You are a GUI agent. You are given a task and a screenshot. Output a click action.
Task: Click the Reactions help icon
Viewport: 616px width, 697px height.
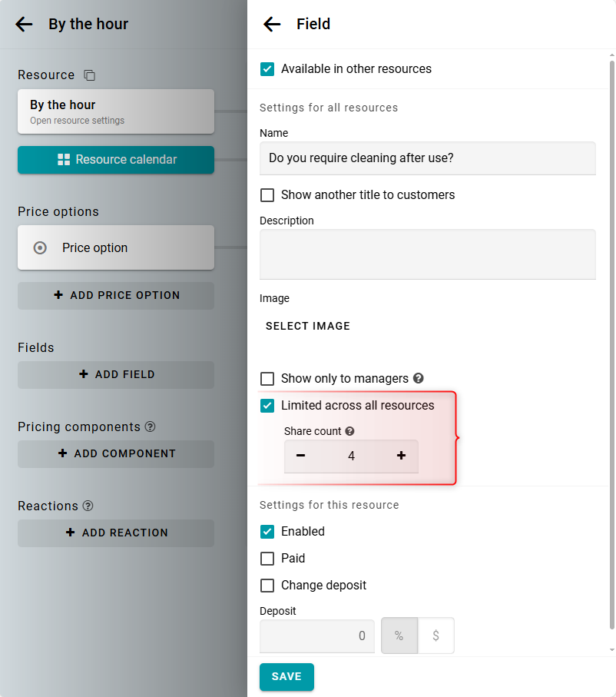[88, 506]
